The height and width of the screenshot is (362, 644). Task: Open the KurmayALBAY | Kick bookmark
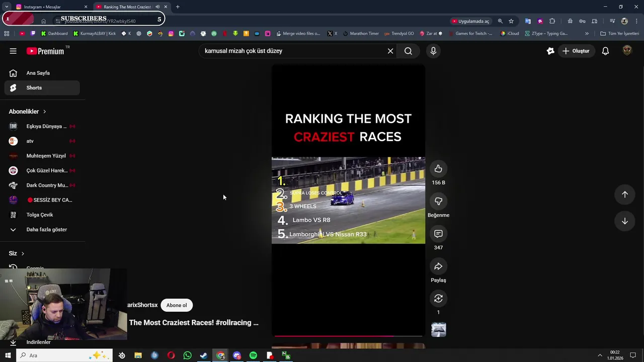pos(95,34)
